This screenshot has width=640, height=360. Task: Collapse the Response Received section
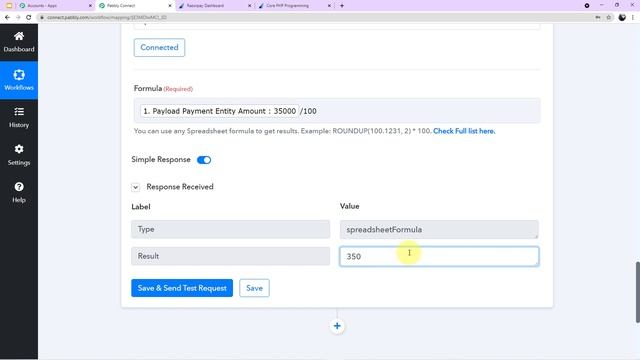point(136,187)
